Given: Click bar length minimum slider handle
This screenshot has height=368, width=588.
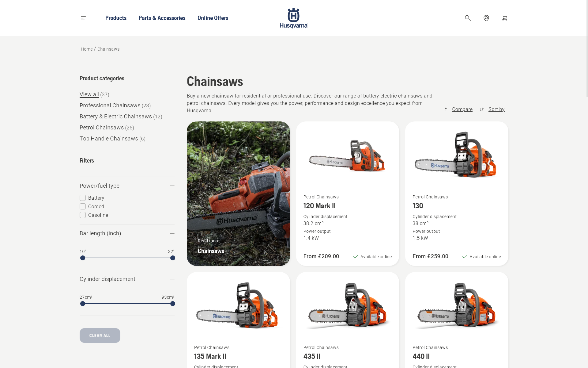Looking at the screenshot, I should [x=83, y=258].
